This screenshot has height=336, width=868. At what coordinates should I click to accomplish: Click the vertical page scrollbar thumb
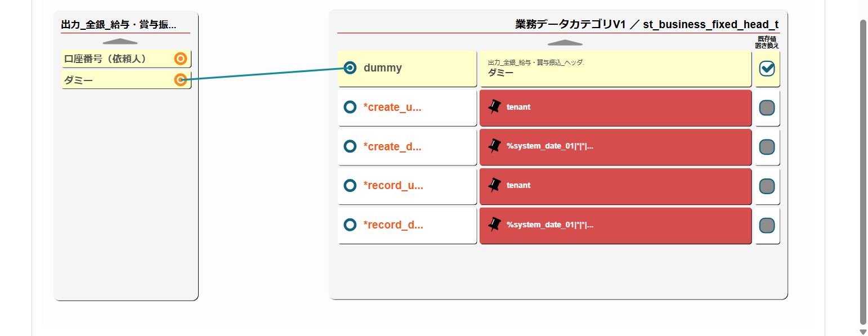pos(863,169)
